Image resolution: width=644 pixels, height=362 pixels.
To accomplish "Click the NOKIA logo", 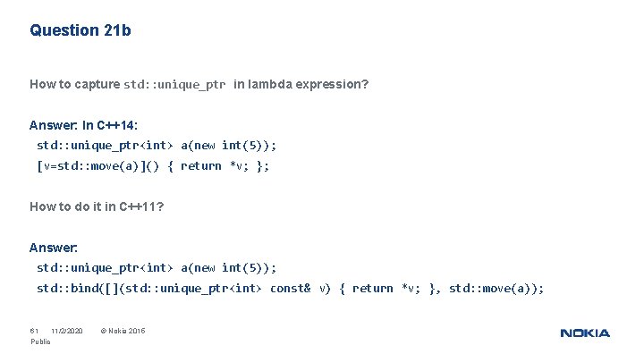I will [x=585, y=333].
